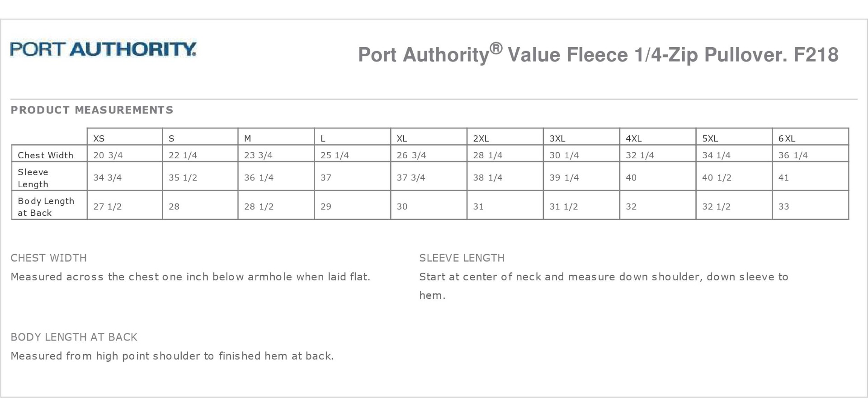Select the BODY LENGTH AT BACK description heading
Screen dimensions: 868x407
(x=74, y=337)
